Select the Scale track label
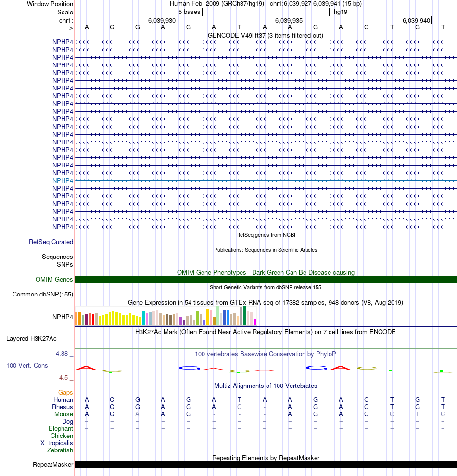The width and height of the screenshot is (457, 476). coord(65,12)
